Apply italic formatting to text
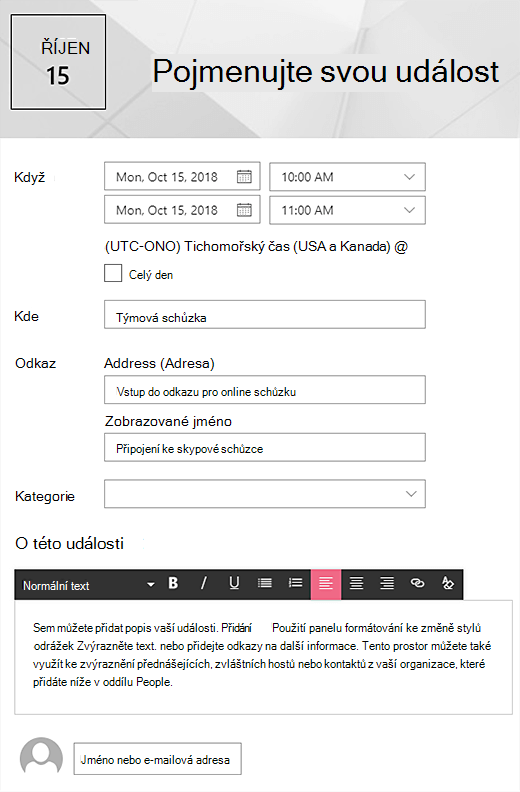This screenshot has height=792, width=520. coord(203,583)
